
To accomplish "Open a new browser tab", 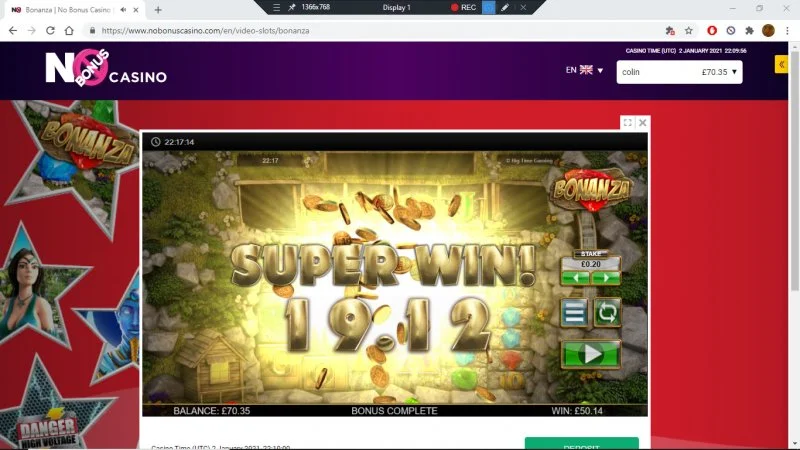I will 158,10.
